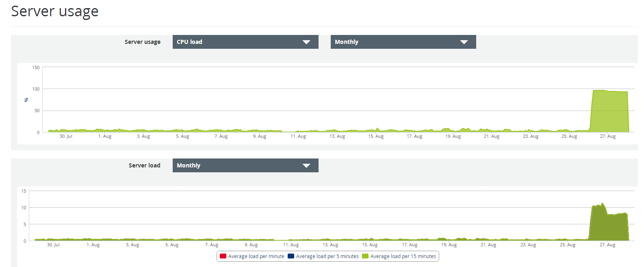This screenshot has height=267, width=644.
Task: Toggle Average load per minute legend item
Action: coord(252,256)
